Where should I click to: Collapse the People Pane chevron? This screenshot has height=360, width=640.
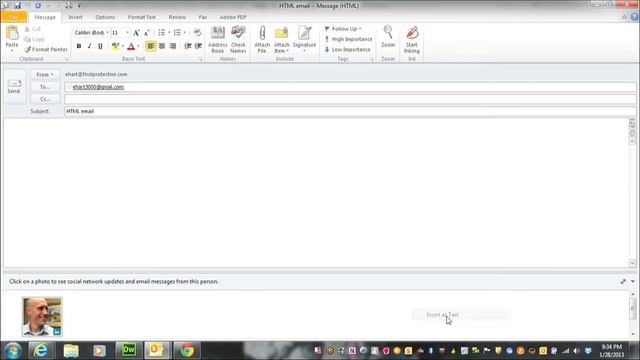633,281
